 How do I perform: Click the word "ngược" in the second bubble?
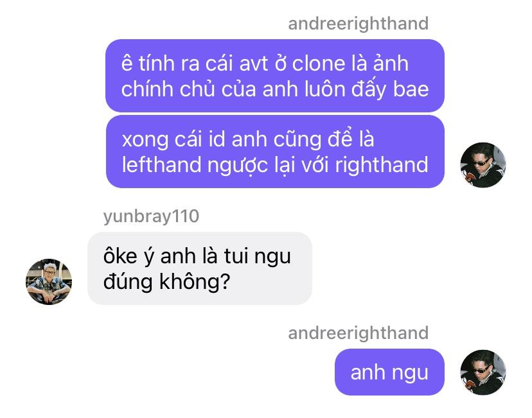238,166
